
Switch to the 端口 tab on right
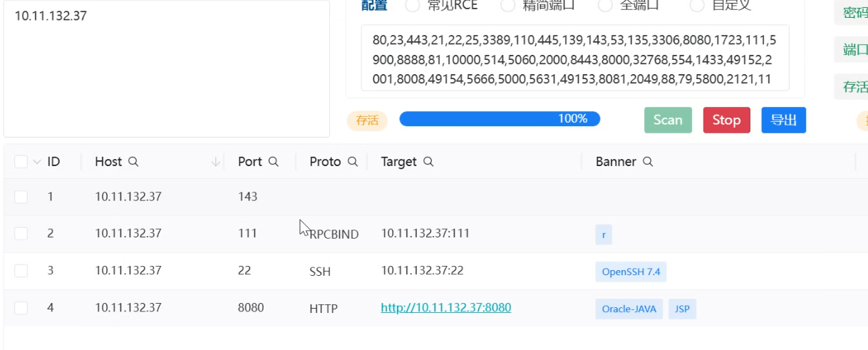[854, 50]
